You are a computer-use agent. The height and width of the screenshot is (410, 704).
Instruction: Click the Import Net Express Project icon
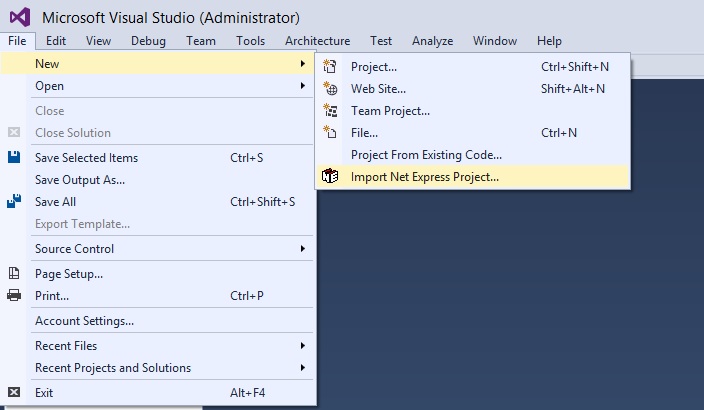(330, 177)
